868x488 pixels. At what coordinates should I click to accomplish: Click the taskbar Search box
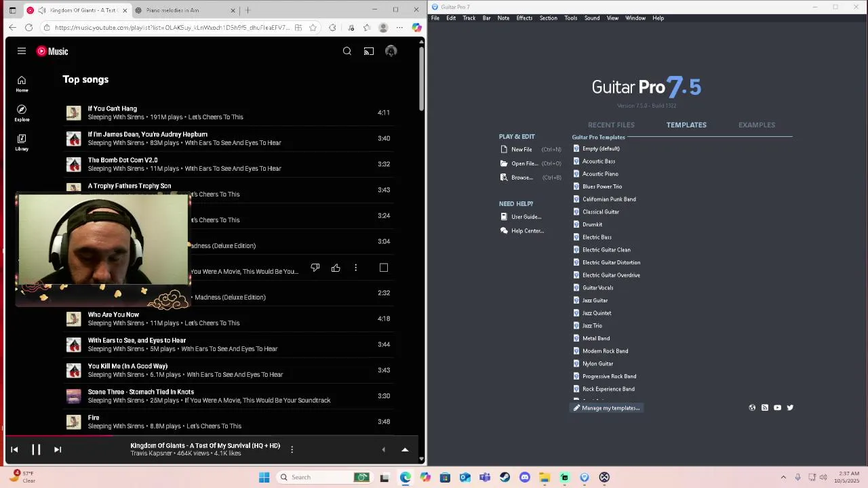[x=325, y=477]
